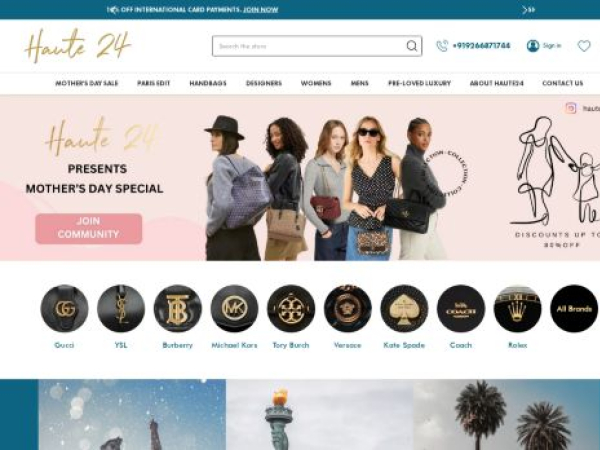This screenshot has width=600, height=450.
Task: Advance announcement bar with next arrow
Action: pos(528,10)
